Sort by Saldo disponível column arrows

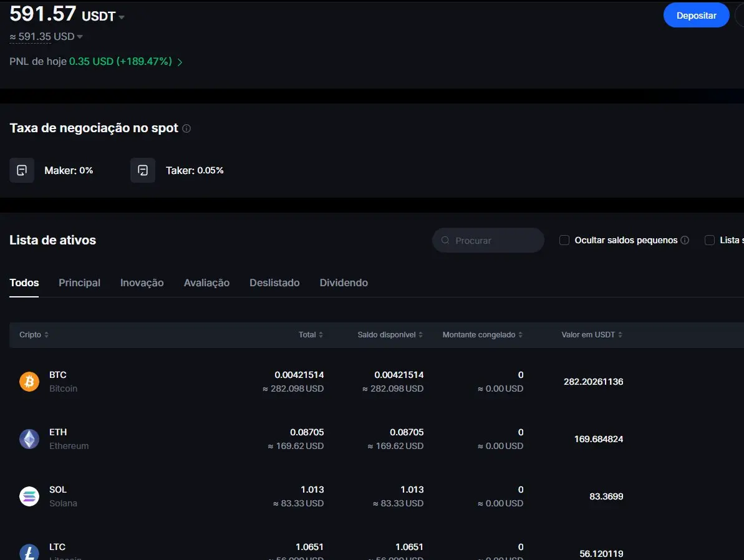(x=420, y=335)
